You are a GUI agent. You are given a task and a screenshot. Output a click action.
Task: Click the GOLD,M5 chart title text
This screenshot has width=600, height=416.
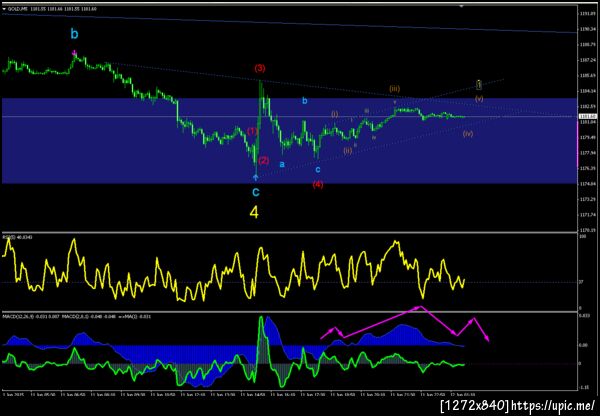(18, 8)
